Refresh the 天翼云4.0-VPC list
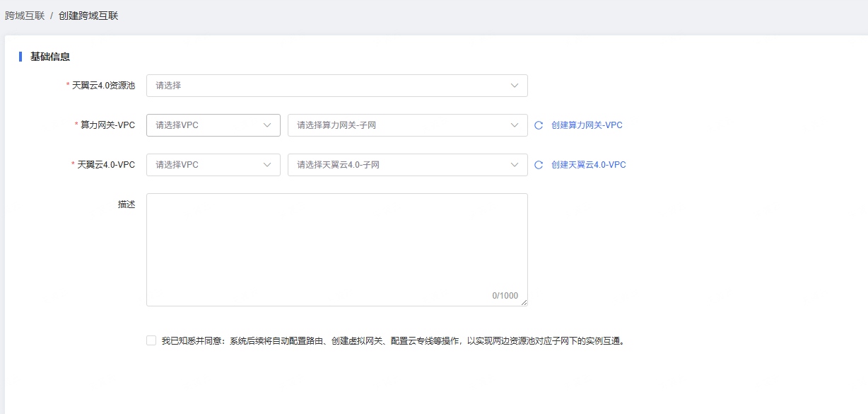Viewport: 868px width, 414px height. pos(539,165)
